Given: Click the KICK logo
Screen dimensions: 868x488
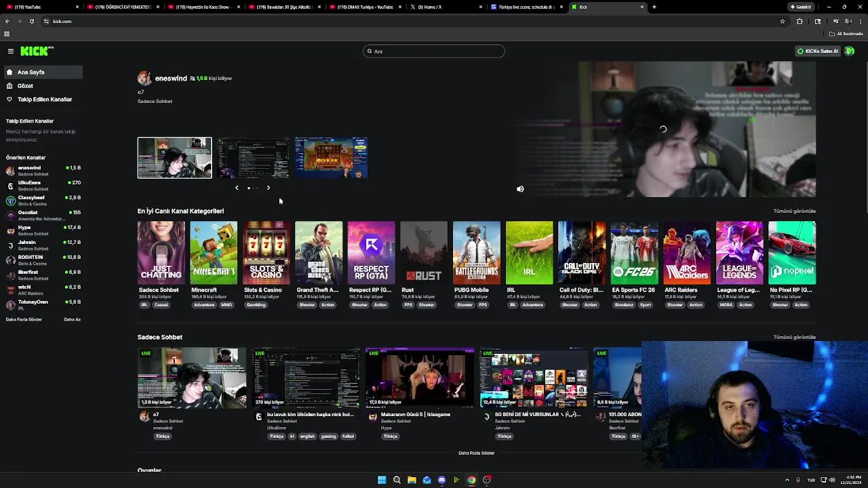Looking at the screenshot, I should point(37,51).
